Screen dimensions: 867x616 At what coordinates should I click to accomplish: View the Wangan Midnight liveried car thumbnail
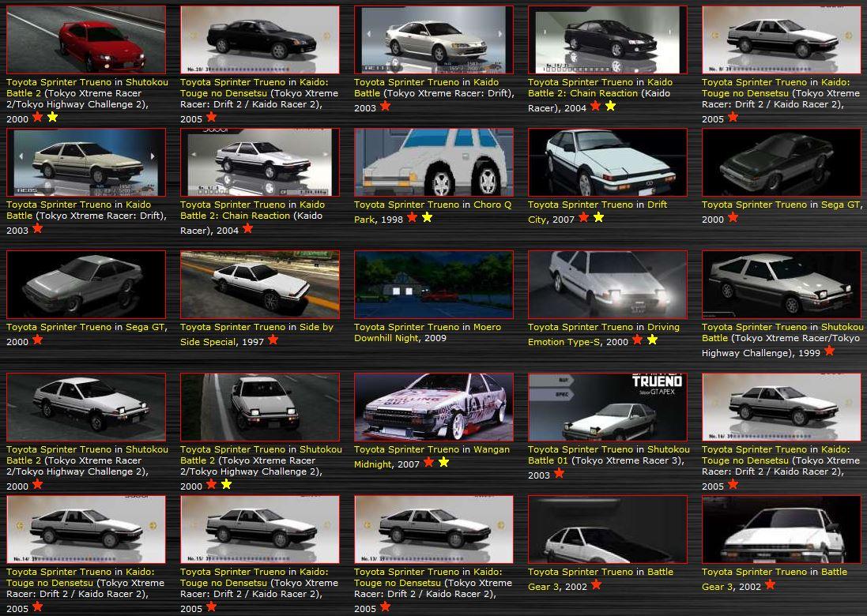click(433, 408)
